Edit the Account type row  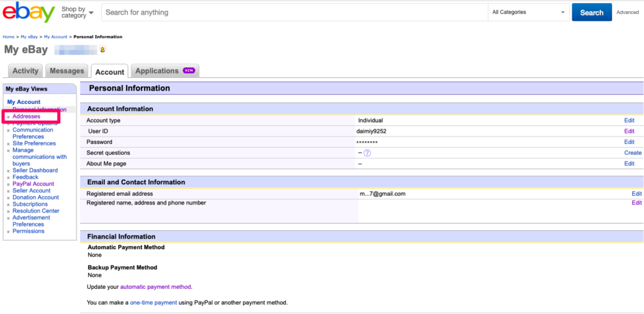pos(629,120)
